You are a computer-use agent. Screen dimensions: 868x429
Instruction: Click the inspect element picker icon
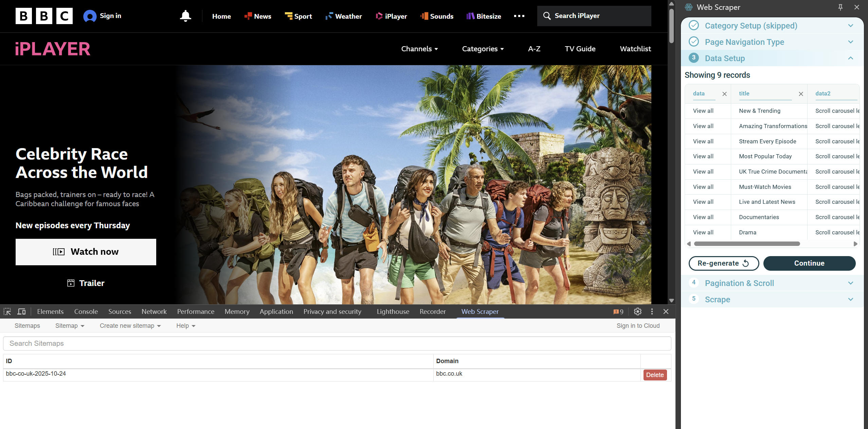7,311
